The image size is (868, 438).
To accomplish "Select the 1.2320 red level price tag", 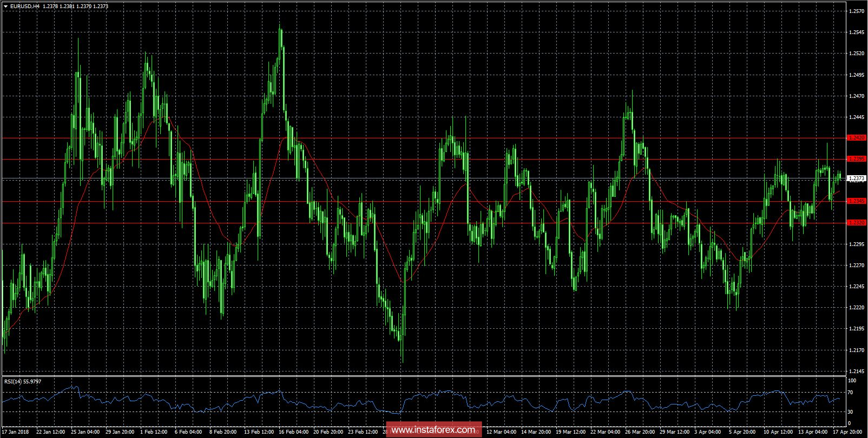I will pyautogui.click(x=857, y=222).
